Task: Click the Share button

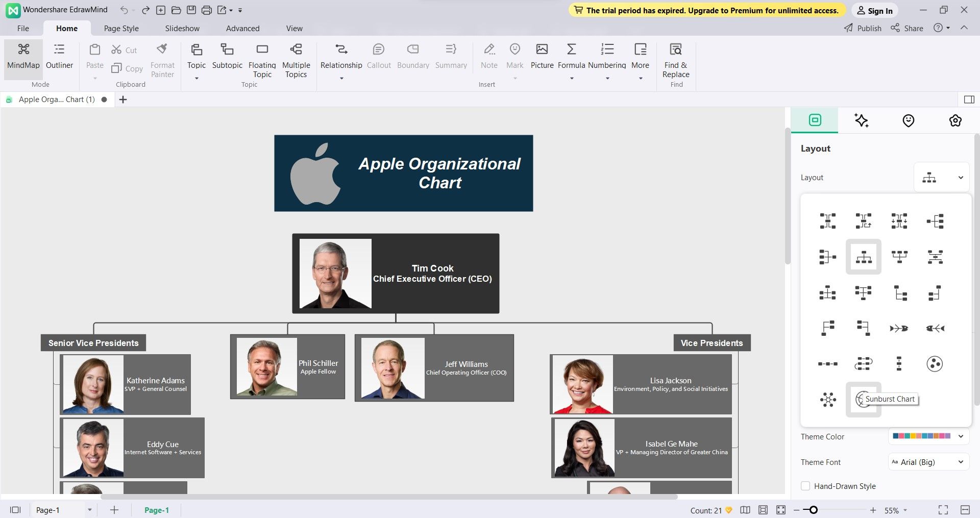Action: click(907, 28)
